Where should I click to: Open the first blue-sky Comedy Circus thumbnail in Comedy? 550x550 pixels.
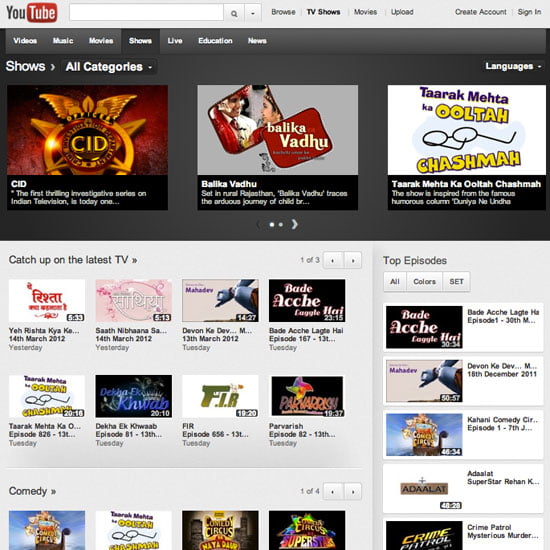(x=47, y=530)
